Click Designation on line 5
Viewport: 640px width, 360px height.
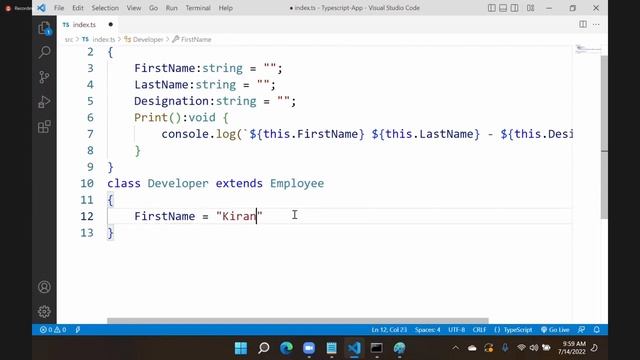(171, 101)
